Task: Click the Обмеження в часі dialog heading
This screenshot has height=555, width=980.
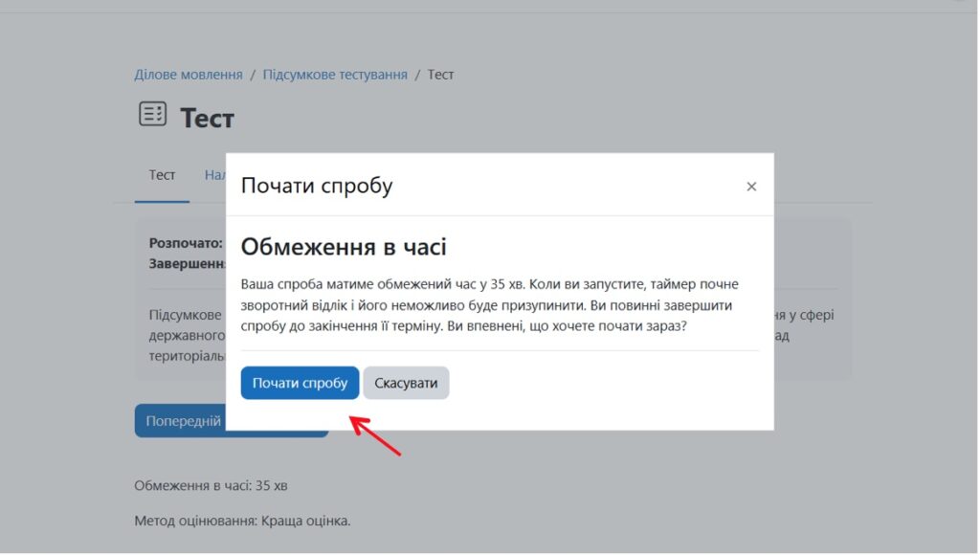Action: [x=344, y=247]
